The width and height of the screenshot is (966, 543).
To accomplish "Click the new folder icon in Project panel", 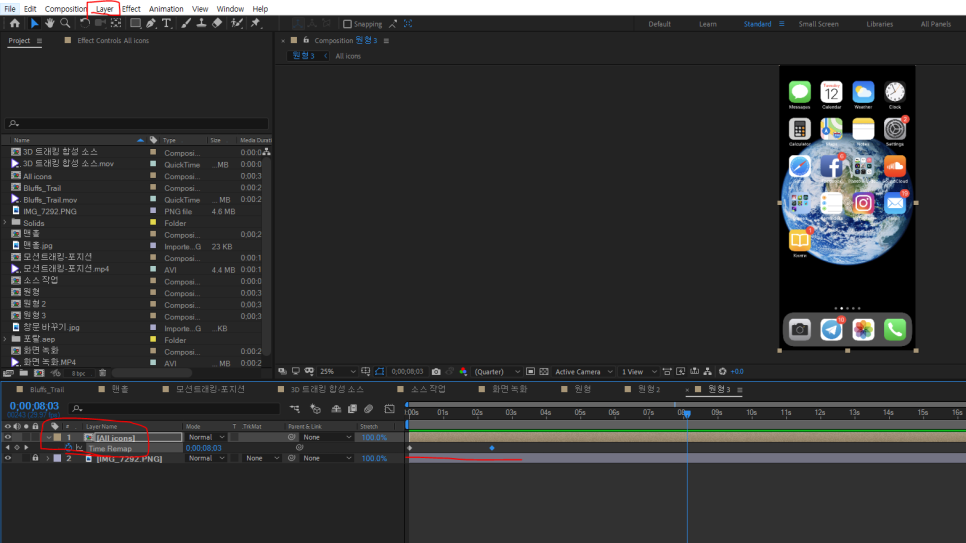I will click(23, 373).
